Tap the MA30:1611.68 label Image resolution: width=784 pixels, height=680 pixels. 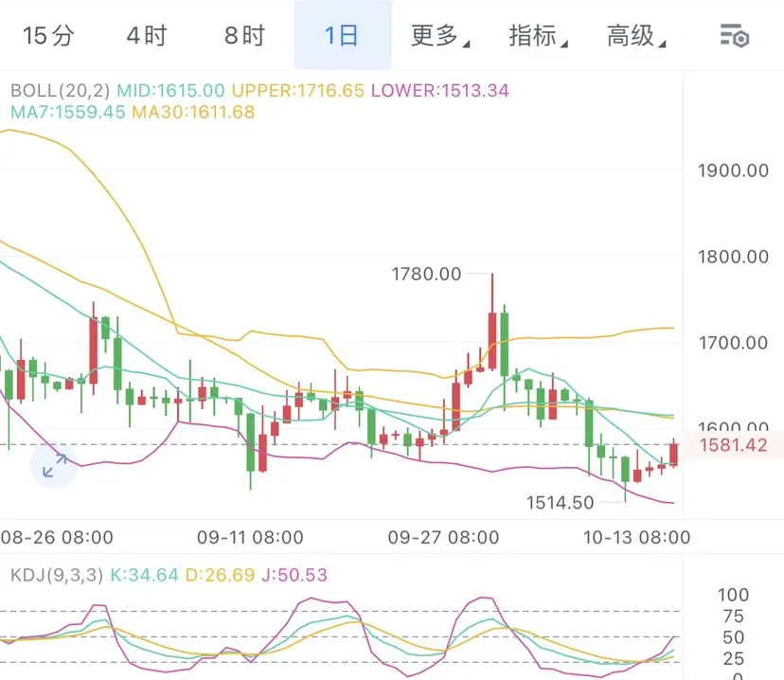(x=193, y=112)
